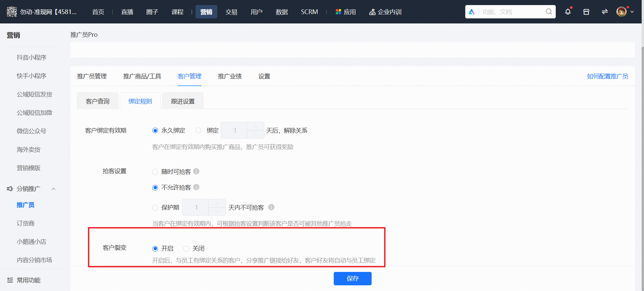Open 应用 colorful apps menu
Screen dimensions: 644x291
pyautogui.click(x=346, y=12)
